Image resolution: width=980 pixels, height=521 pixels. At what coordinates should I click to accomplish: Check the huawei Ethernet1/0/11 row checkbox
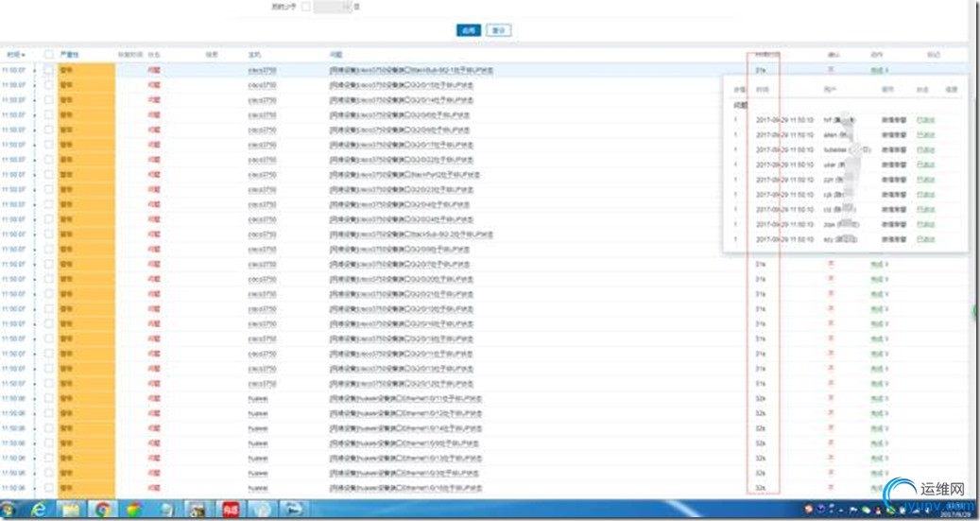click(x=49, y=398)
